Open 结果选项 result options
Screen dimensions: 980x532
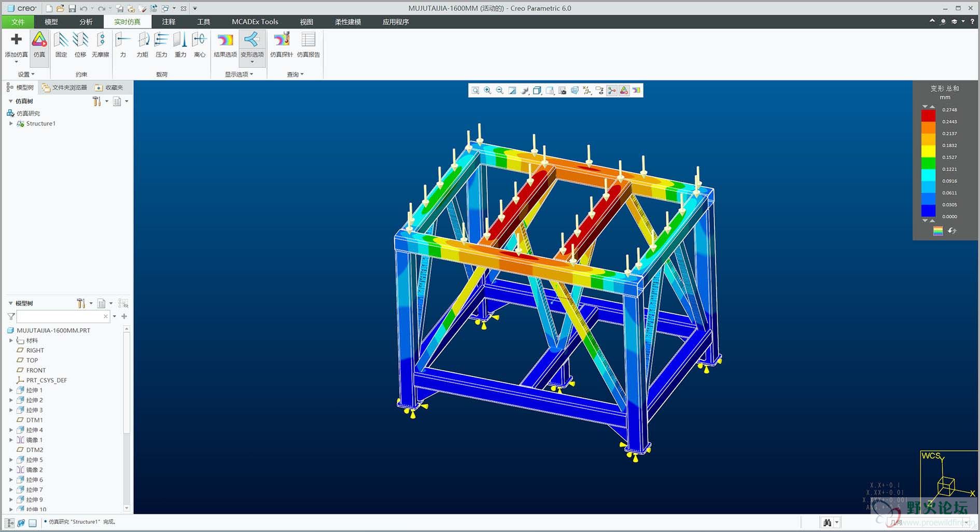[225, 45]
